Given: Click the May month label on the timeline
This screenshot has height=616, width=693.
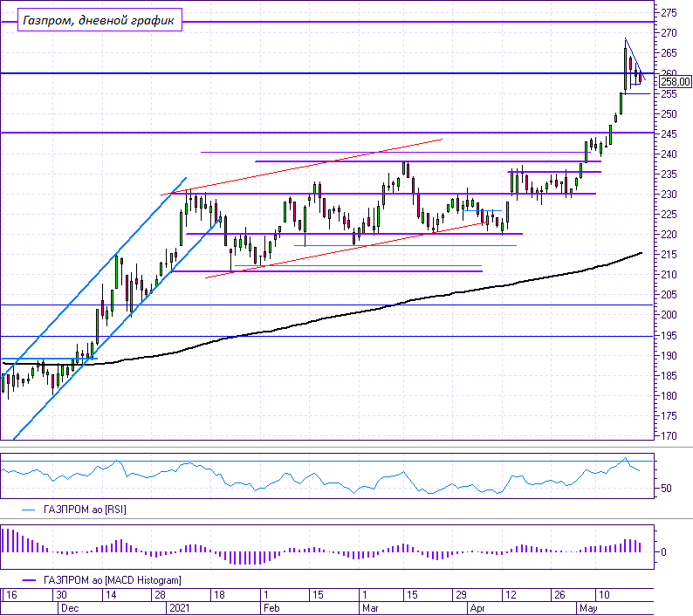Looking at the screenshot, I should click(x=588, y=608).
